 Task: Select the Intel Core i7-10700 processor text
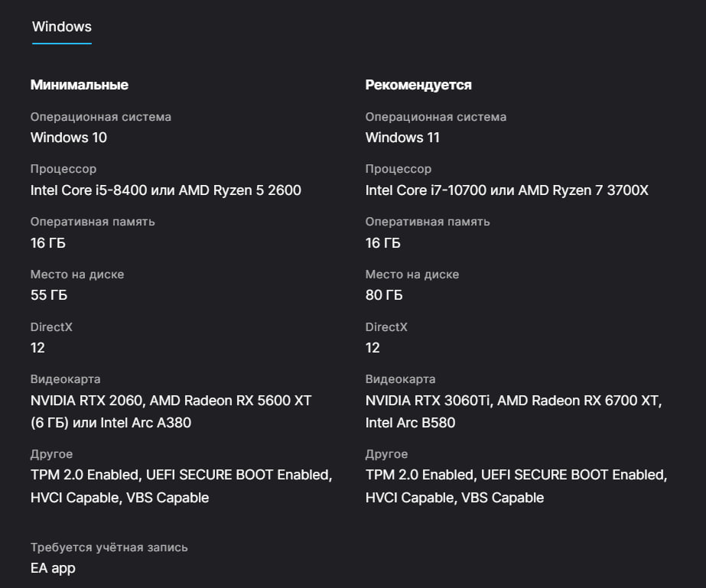point(506,190)
